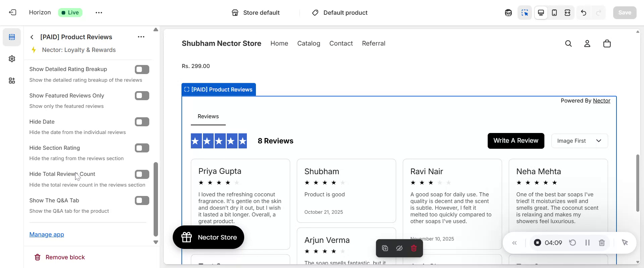Image resolution: width=644 pixels, height=268 pixels.
Task: Pause the recording
Action: pos(587,243)
